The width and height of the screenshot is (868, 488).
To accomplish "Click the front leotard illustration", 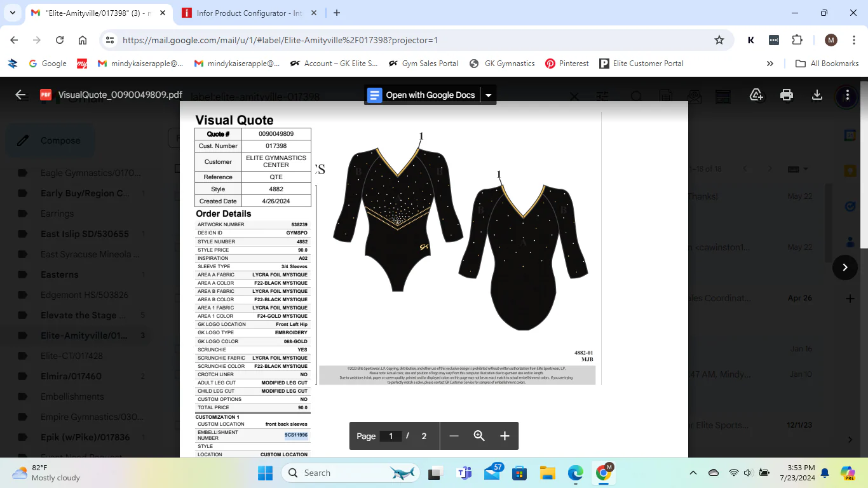I will [x=397, y=219].
